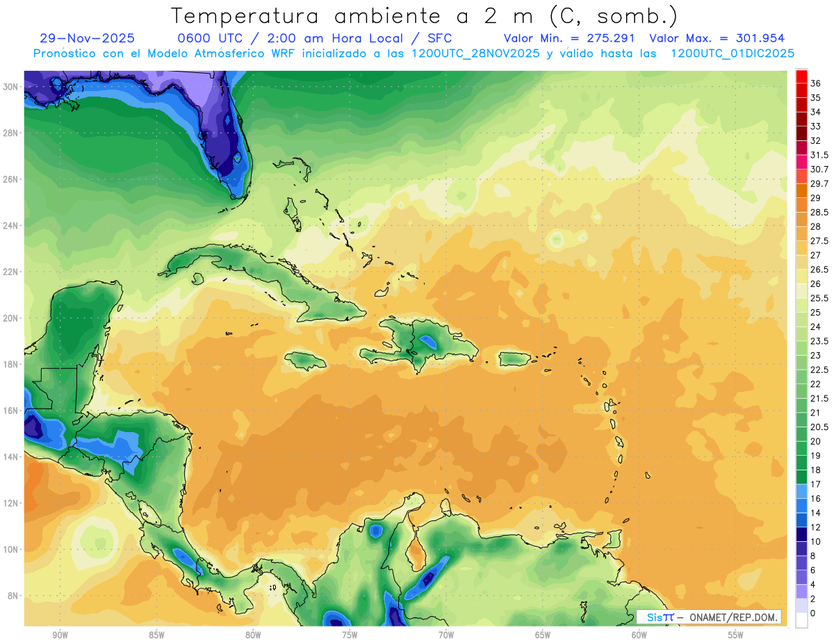Click the legend value "23.5"

[x=819, y=341]
